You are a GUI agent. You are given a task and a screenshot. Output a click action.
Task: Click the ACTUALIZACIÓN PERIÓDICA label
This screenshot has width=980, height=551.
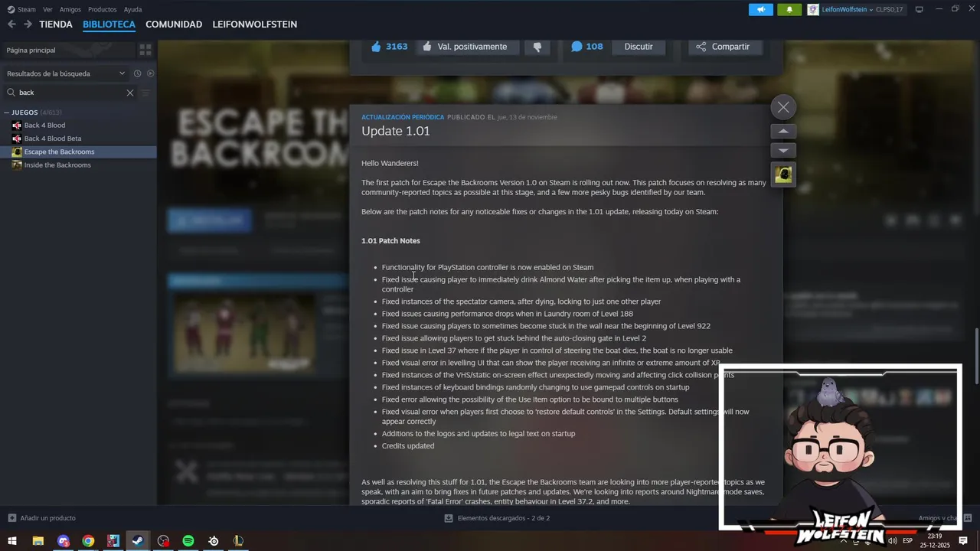click(x=403, y=117)
